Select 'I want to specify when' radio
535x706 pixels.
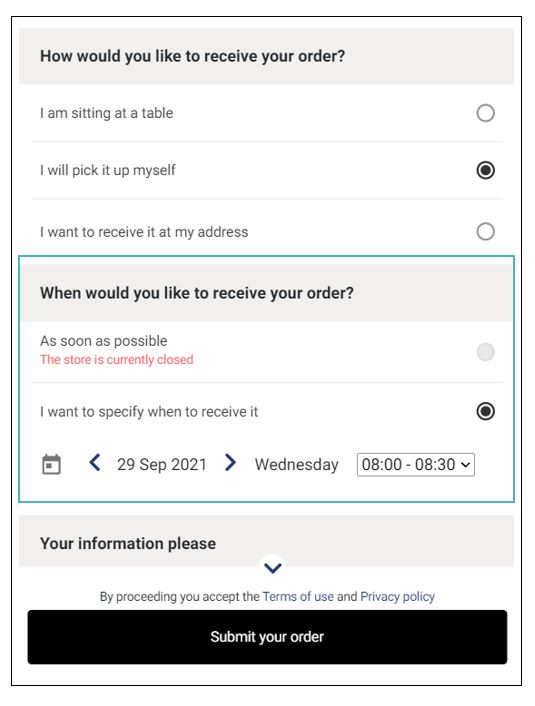point(485,411)
